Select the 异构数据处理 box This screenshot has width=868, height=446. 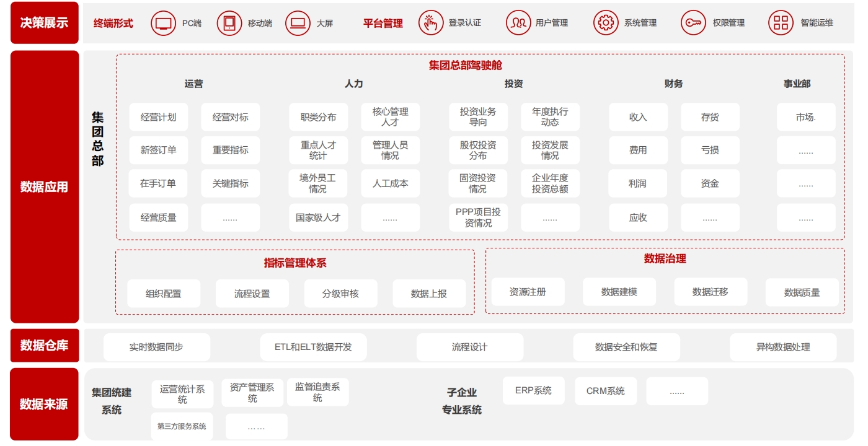[783, 347]
